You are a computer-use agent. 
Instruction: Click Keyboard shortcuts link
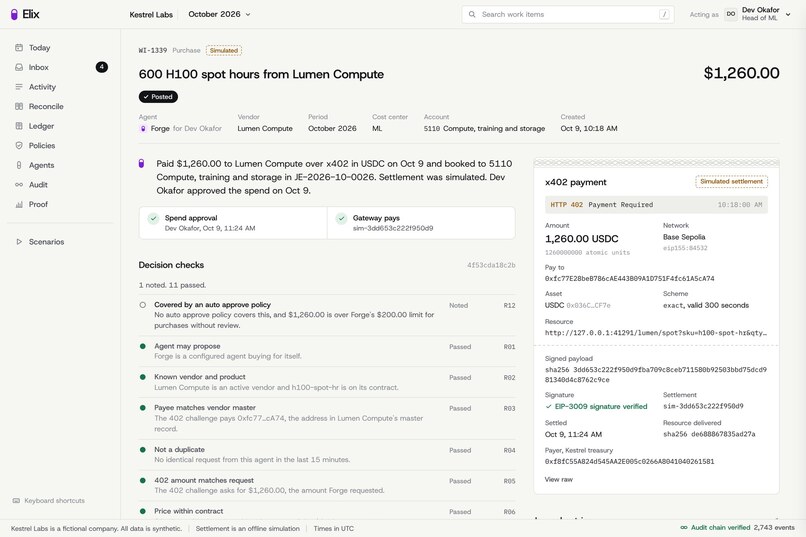coord(54,501)
